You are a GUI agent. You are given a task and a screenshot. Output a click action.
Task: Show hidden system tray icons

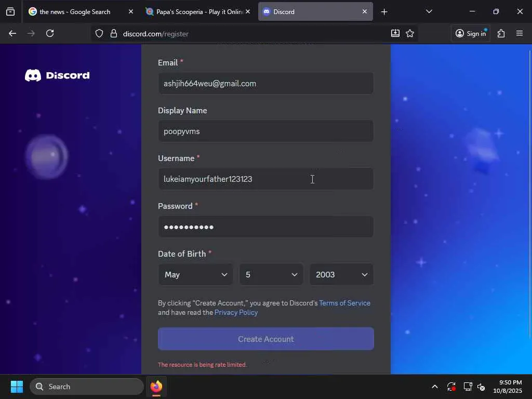coord(435,387)
